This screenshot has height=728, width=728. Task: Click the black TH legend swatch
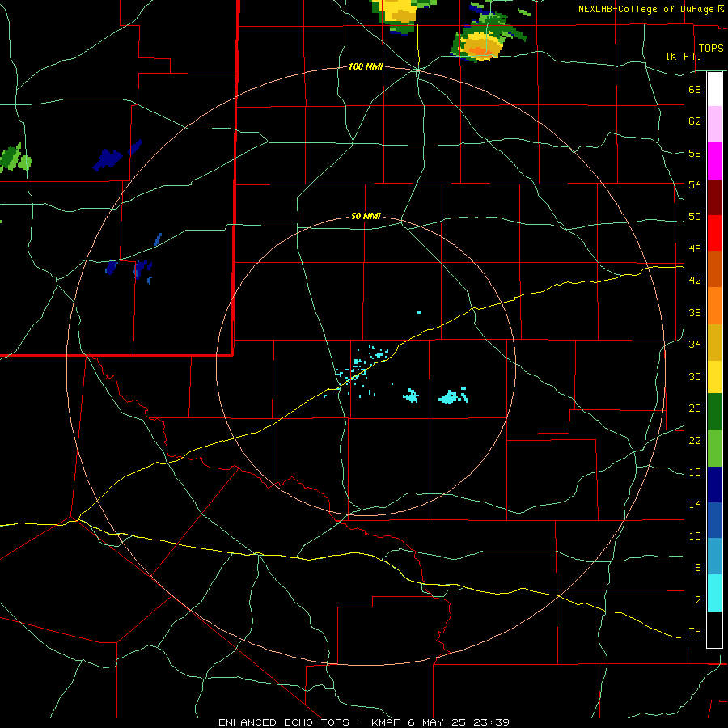[714, 629]
